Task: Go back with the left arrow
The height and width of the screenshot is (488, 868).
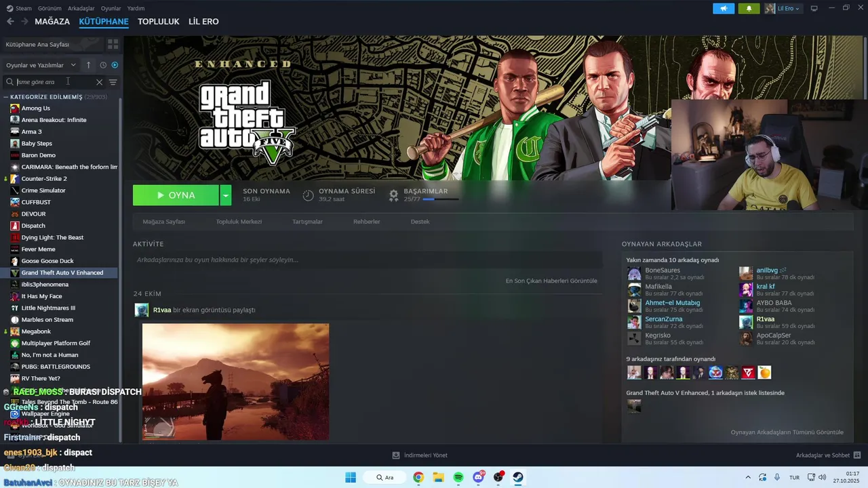Action: tap(10, 22)
